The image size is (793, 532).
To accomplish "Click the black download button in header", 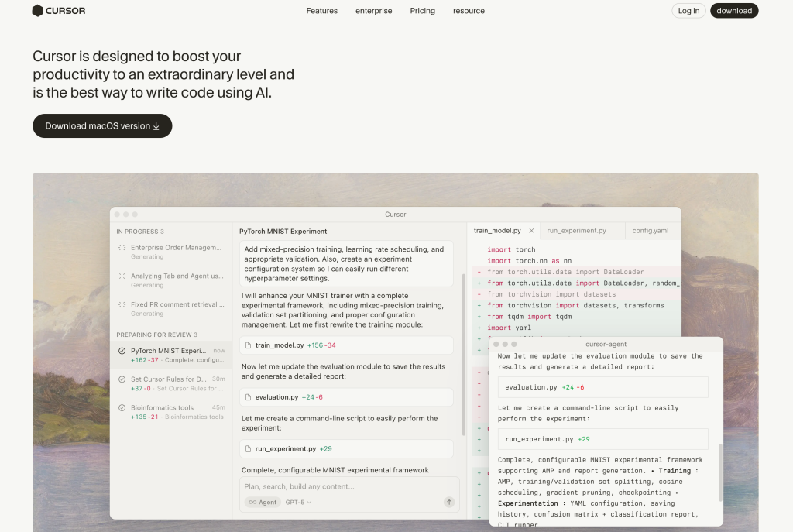I will (733, 11).
